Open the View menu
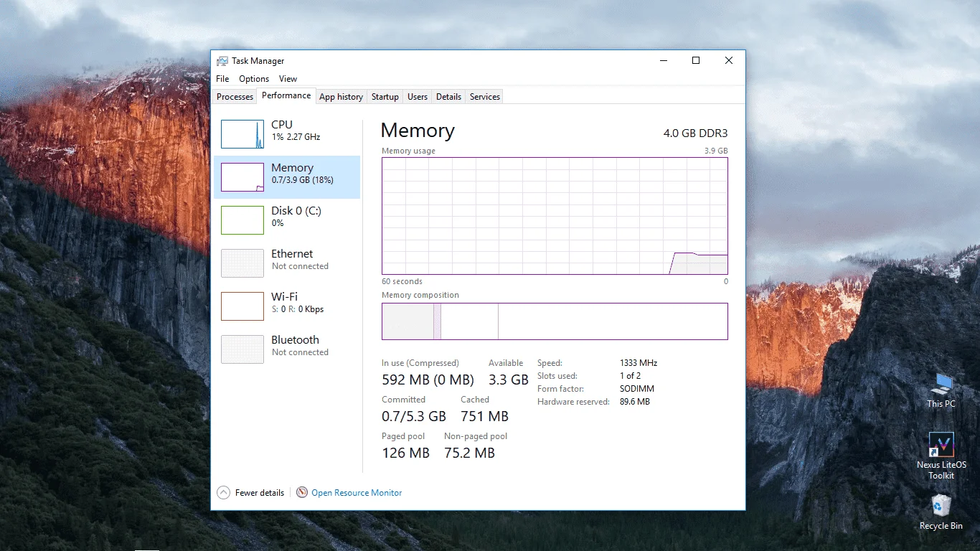The width and height of the screenshot is (980, 551). 288,79
